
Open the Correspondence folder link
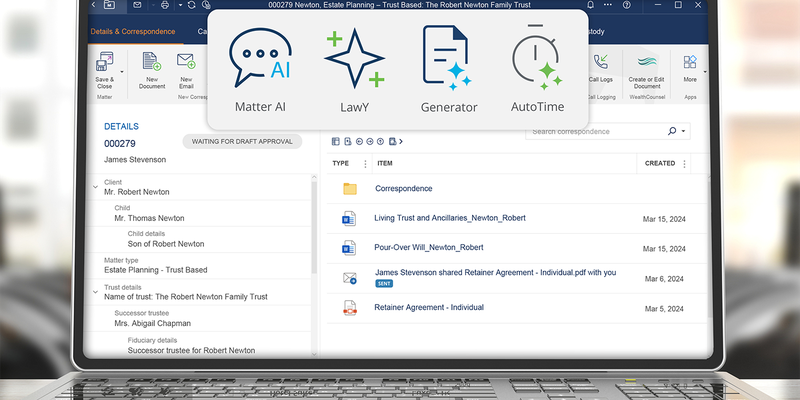click(404, 188)
